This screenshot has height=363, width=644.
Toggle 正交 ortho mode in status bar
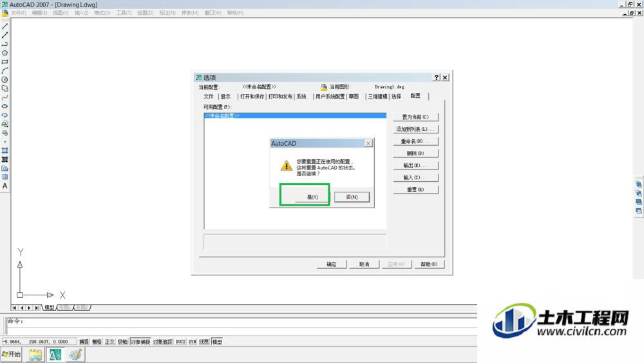pyautogui.click(x=109, y=342)
